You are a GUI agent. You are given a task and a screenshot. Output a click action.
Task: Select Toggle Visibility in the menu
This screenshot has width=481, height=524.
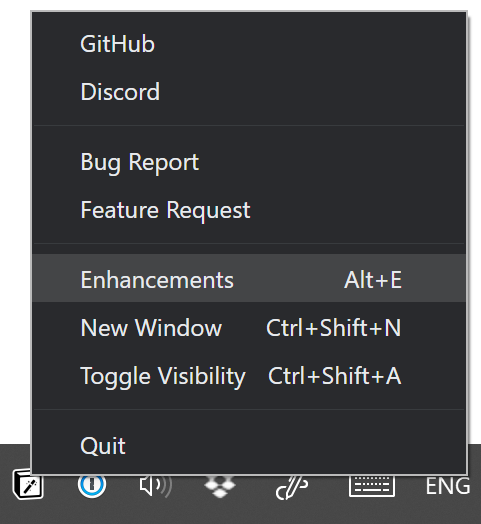point(249,376)
